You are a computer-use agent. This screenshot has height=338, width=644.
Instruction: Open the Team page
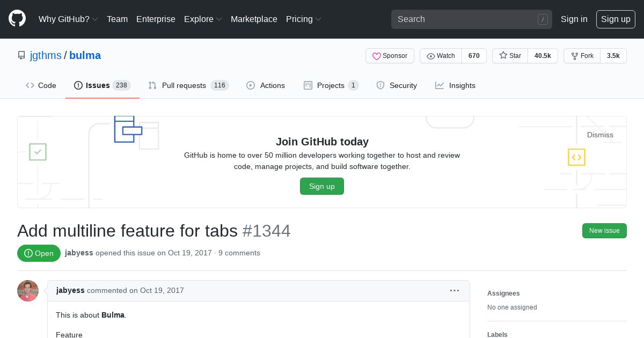pyautogui.click(x=117, y=19)
